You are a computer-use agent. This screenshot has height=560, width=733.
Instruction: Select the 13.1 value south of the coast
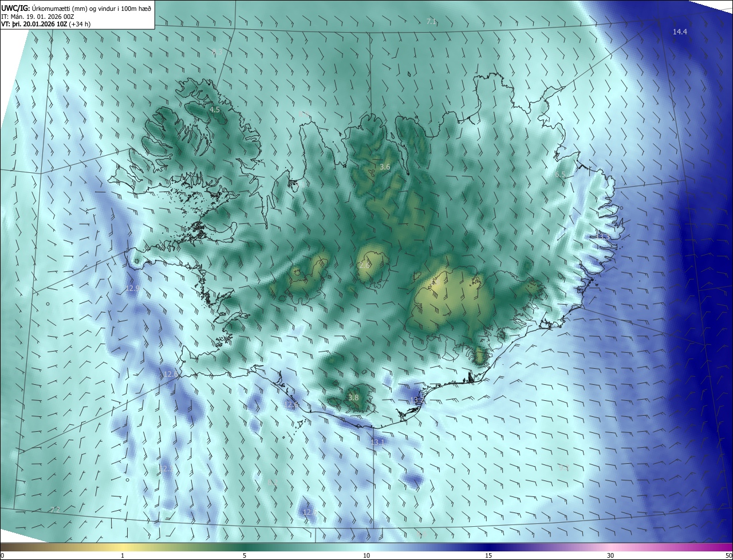[377, 443]
